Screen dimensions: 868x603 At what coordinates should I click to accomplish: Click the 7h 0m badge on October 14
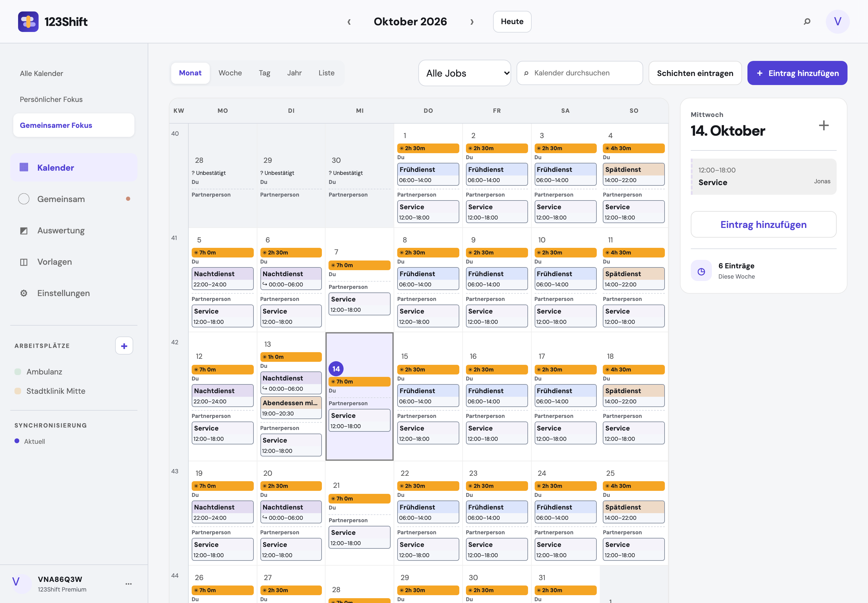click(359, 382)
